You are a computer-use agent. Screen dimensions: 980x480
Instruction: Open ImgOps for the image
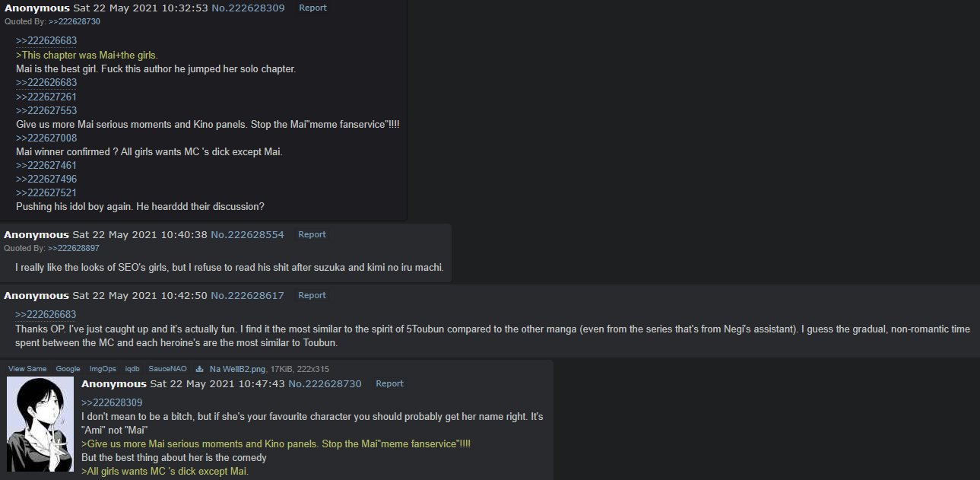pyautogui.click(x=103, y=369)
